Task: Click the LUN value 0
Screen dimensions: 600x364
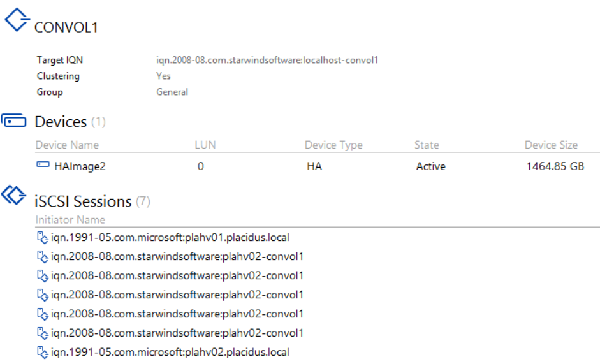Action: pyautogui.click(x=200, y=166)
